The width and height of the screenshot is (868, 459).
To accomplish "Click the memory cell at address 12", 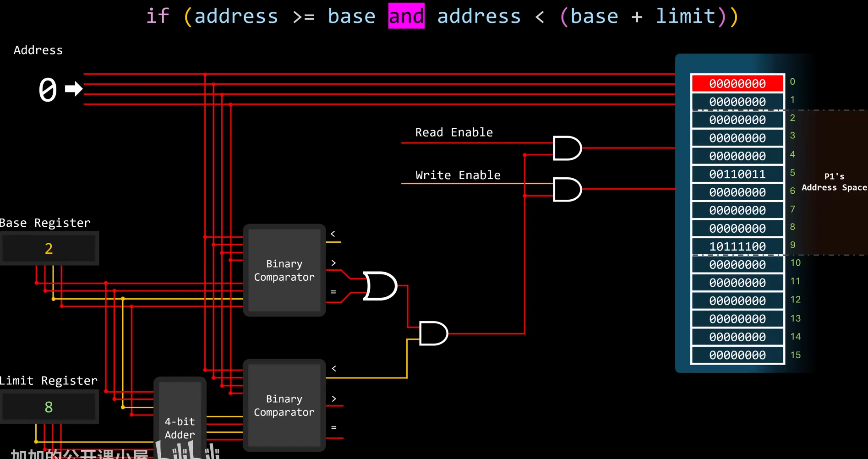I will click(x=737, y=301).
